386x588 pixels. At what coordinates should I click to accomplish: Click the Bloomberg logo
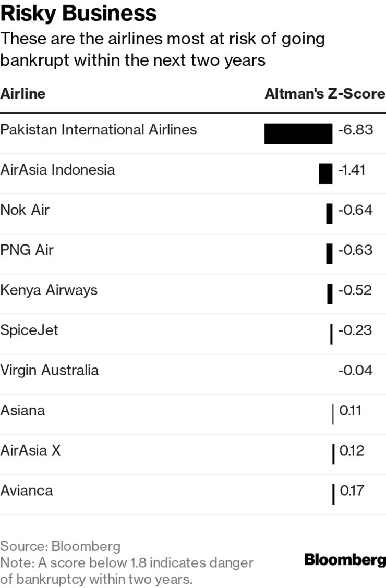(x=345, y=559)
